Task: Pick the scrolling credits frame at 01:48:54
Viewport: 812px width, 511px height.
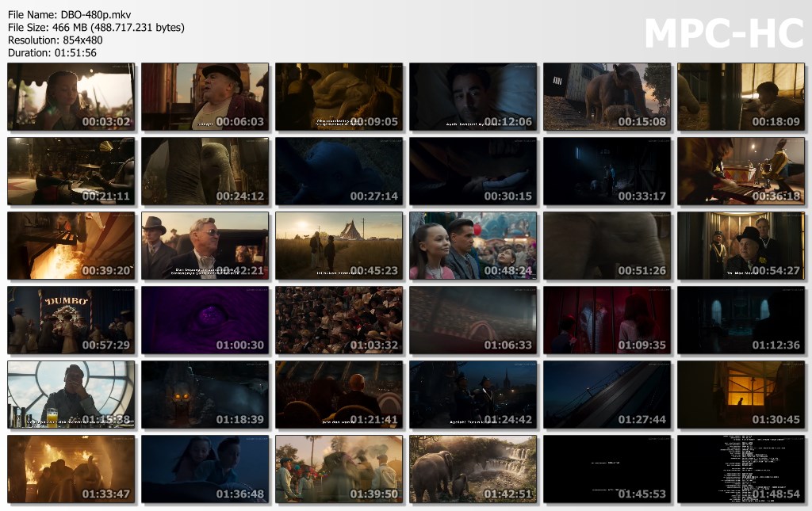Action: (741, 469)
